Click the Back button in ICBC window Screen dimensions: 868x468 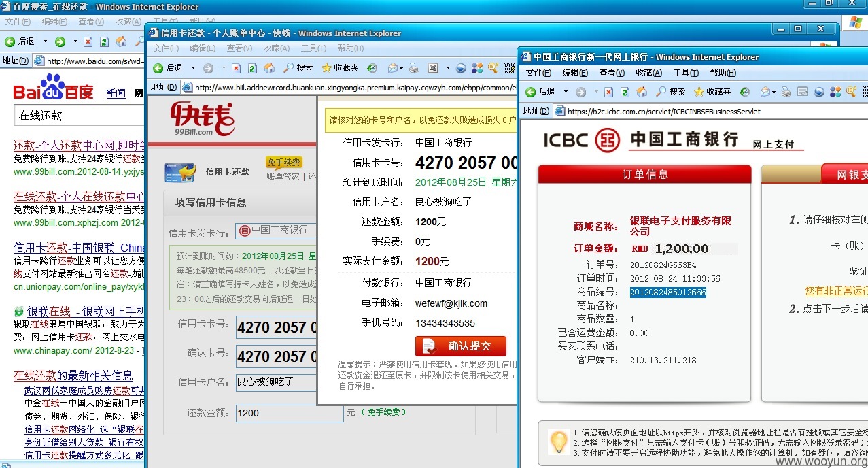tap(541, 91)
